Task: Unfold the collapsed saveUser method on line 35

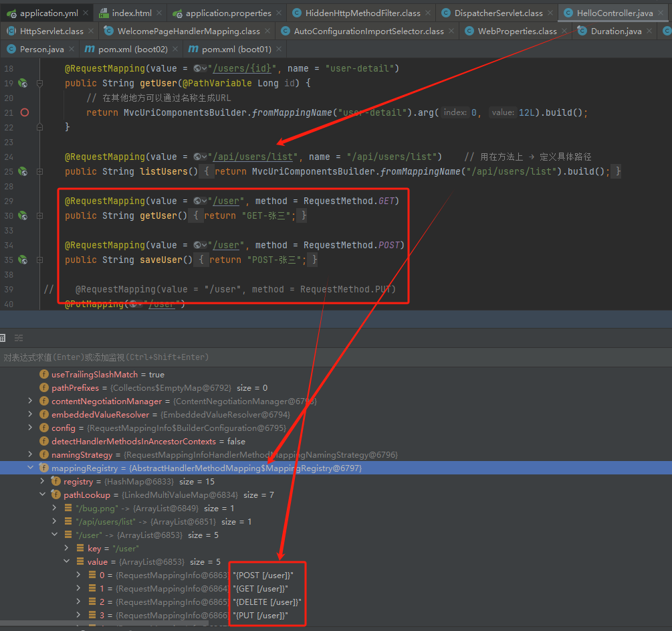Action: tap(40, 260)
